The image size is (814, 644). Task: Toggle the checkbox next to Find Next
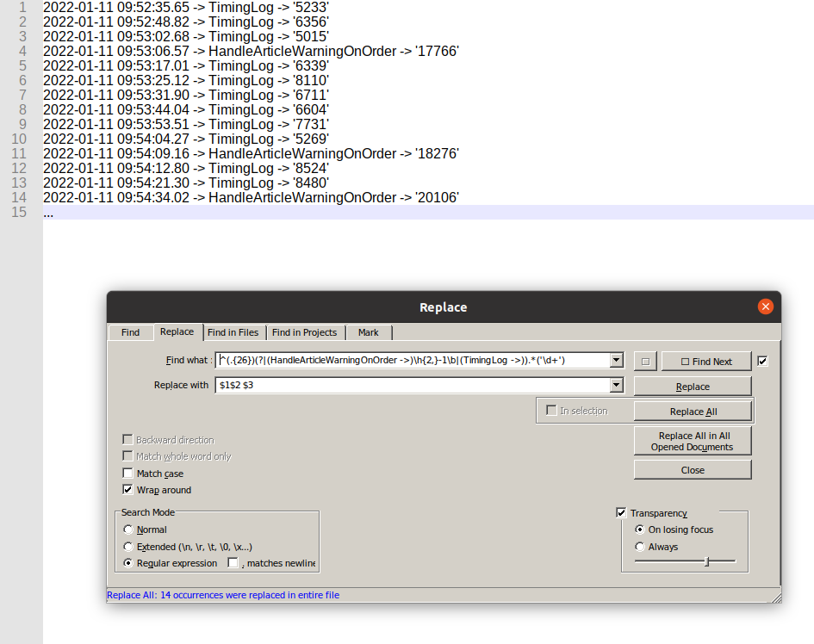tap(762, 362)
